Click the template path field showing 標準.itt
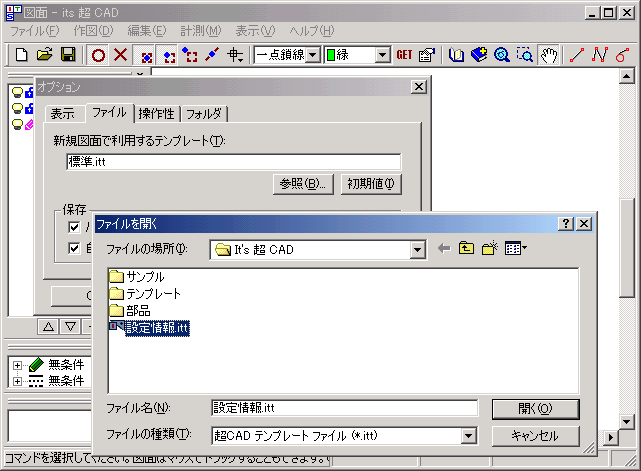 [x=233, y=162]
